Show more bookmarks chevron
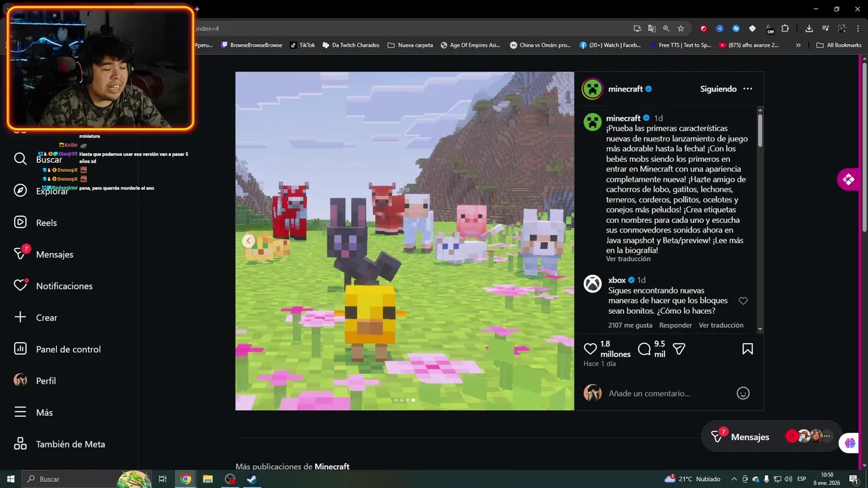 [798, 45]
